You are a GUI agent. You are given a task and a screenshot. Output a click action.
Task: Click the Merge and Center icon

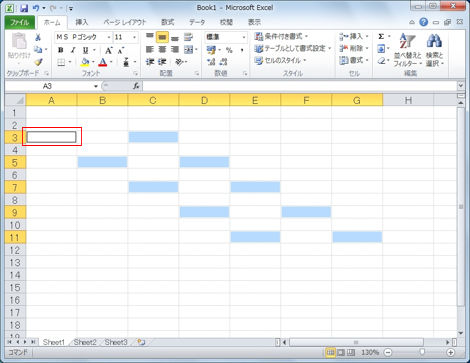[x=189, y=50]
